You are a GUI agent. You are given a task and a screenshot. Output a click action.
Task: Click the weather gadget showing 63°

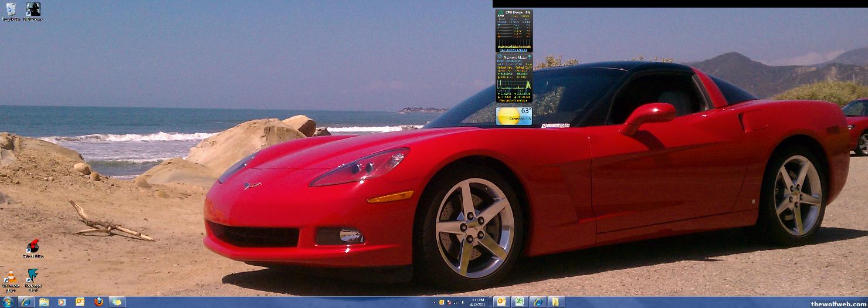coord(514,116)
